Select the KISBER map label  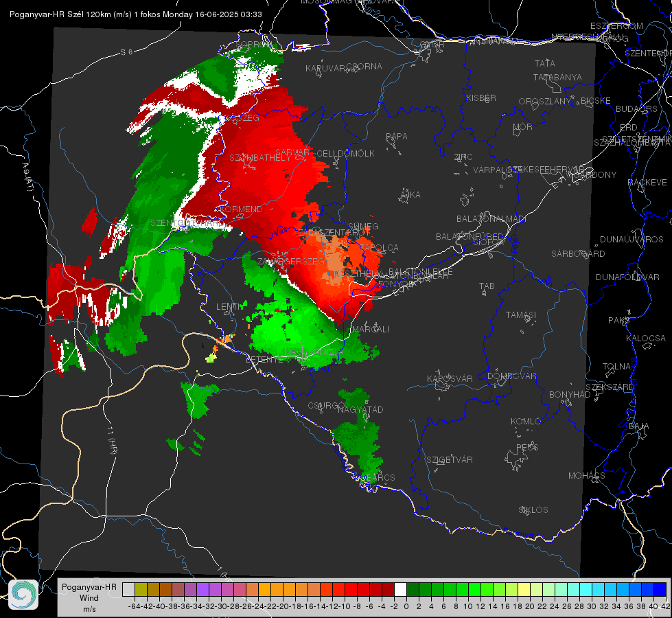point(481,98)
